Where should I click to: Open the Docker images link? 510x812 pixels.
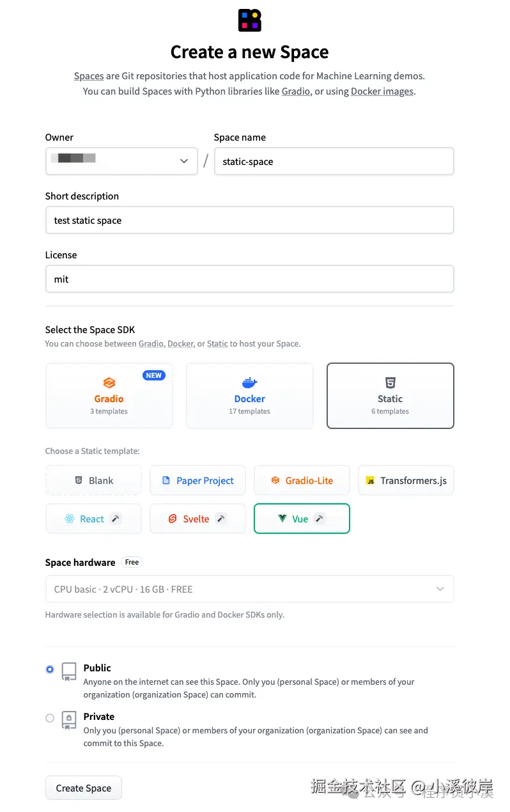[382, 91]
